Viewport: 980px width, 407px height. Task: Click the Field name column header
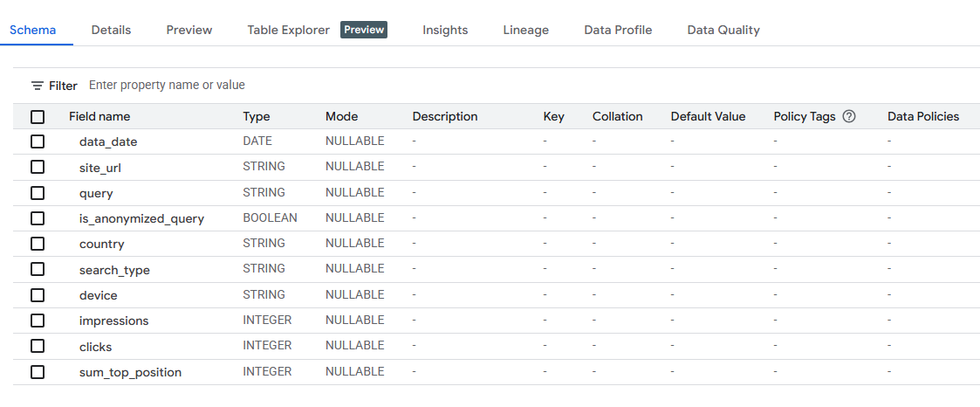click(x=99, y=116)
